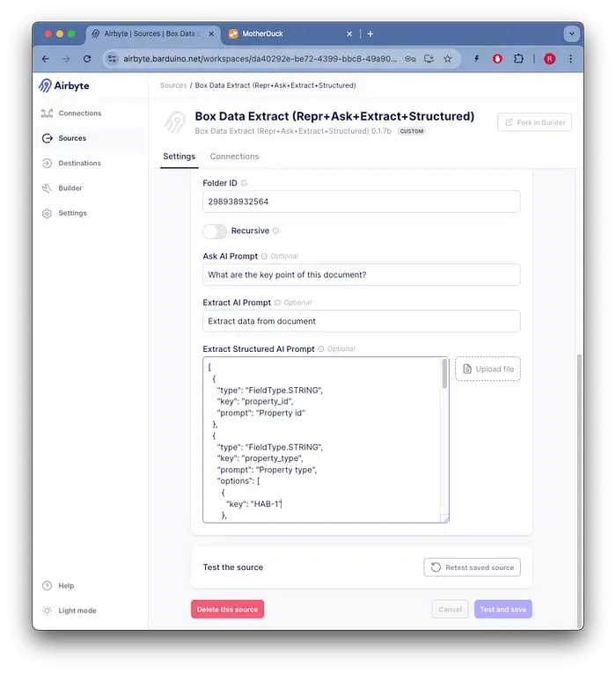Go back in browser history
616x673 pixels.
pyautogui.click(x=46, y=59)
